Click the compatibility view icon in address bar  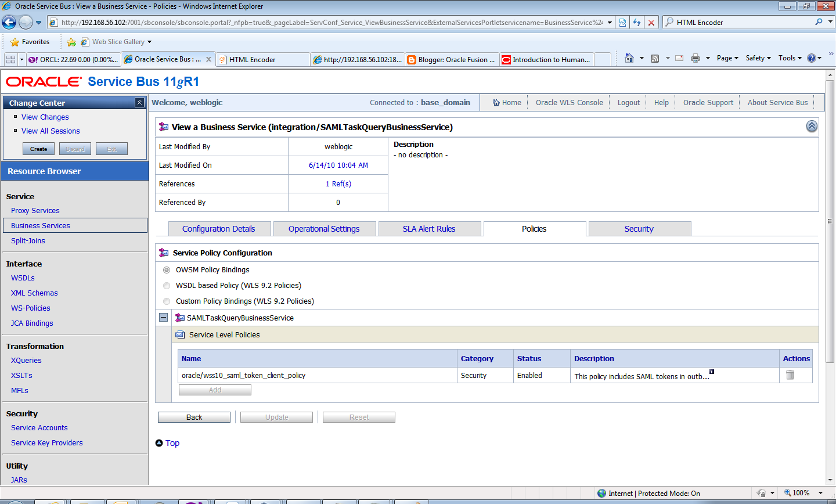click(622, 23)
